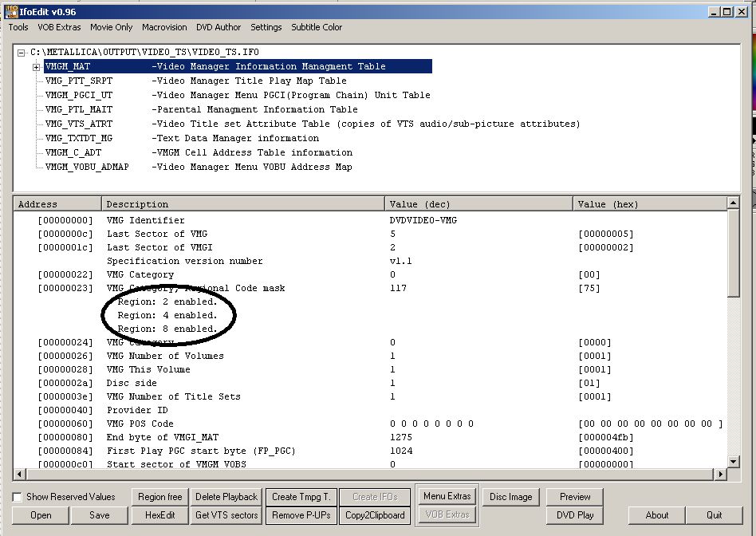
Task: Select VMG_PTT_SRPT tree entry
Action: (195, 81)
